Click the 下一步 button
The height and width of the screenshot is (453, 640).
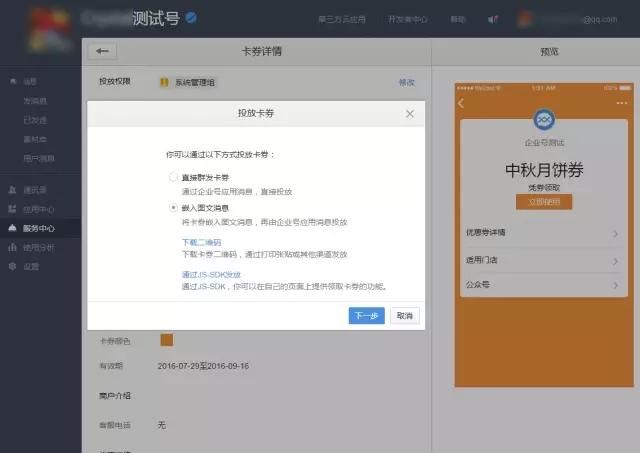point(366,315)
